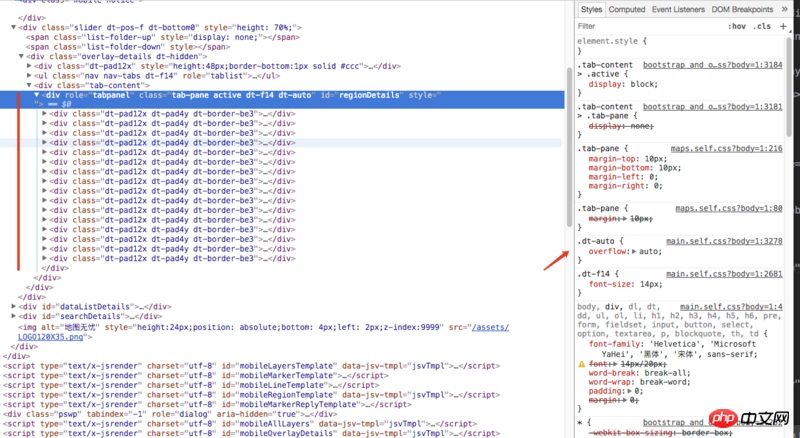This screenshot has width=800, height=438.
Task: Toggle the .cls class editor button
Action: click(762, 26)
